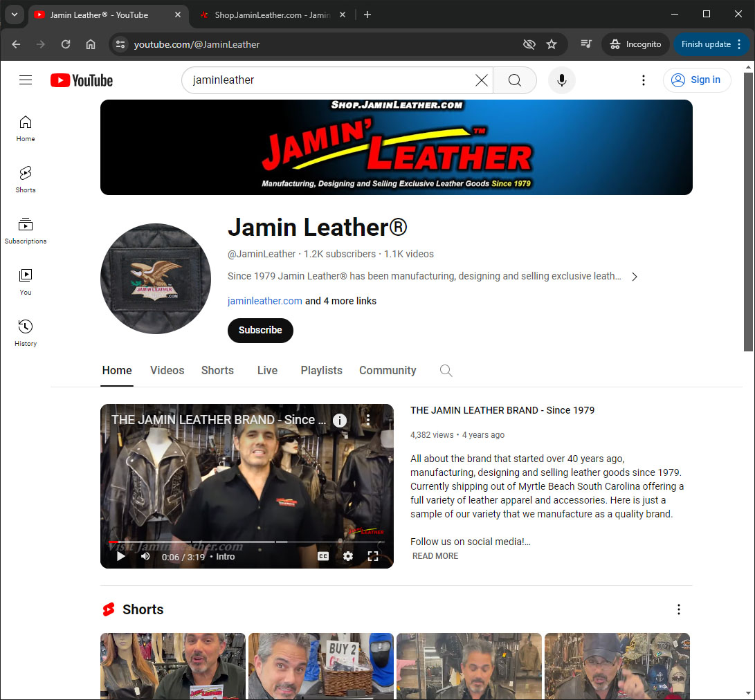
Task: Switch to the Videos tab
Action: click(x=167, y=370)
